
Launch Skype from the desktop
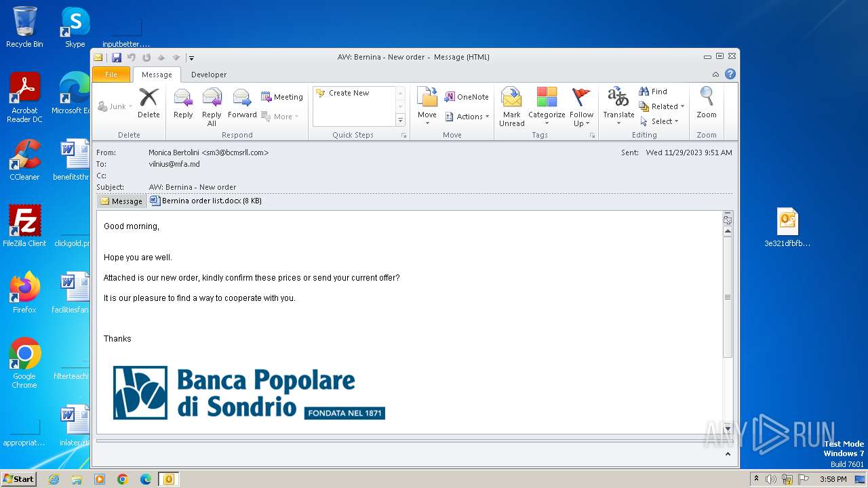click(75, 27)
